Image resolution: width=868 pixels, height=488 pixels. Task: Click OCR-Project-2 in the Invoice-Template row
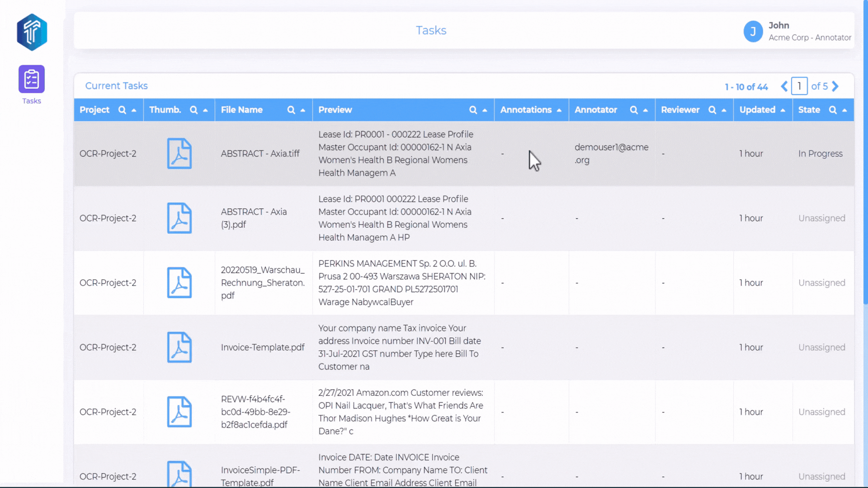tap(108, 347)
